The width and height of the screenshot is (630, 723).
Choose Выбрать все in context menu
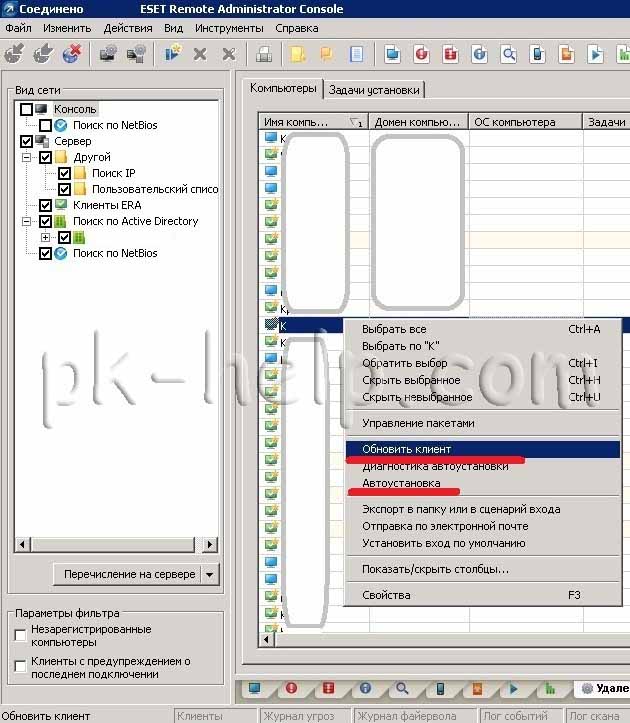[x=482, y=329]
